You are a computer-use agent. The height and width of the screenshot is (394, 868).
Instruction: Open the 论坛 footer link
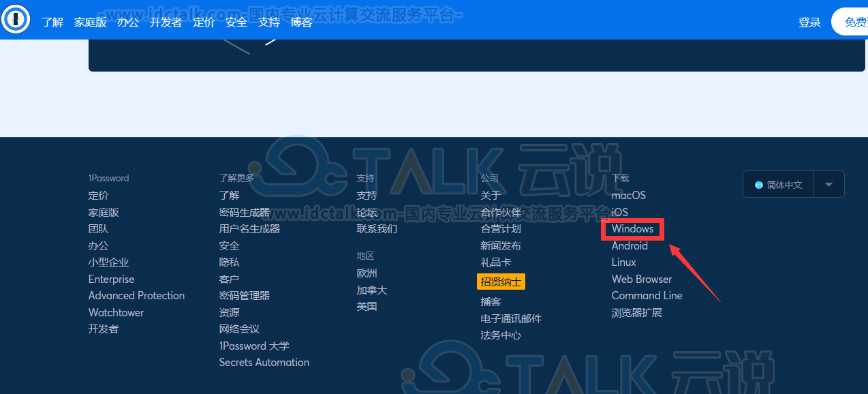tap(367, 212)
